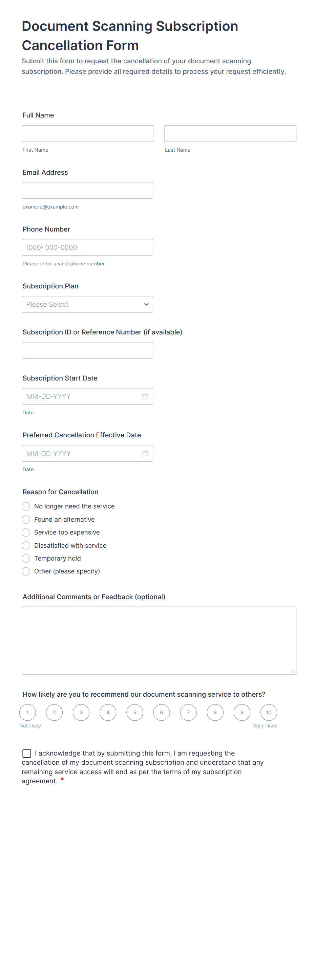Screen dimensions: 315x980
Task: Expand the Subscription Plan dropdown
Action: click(87, 304)
